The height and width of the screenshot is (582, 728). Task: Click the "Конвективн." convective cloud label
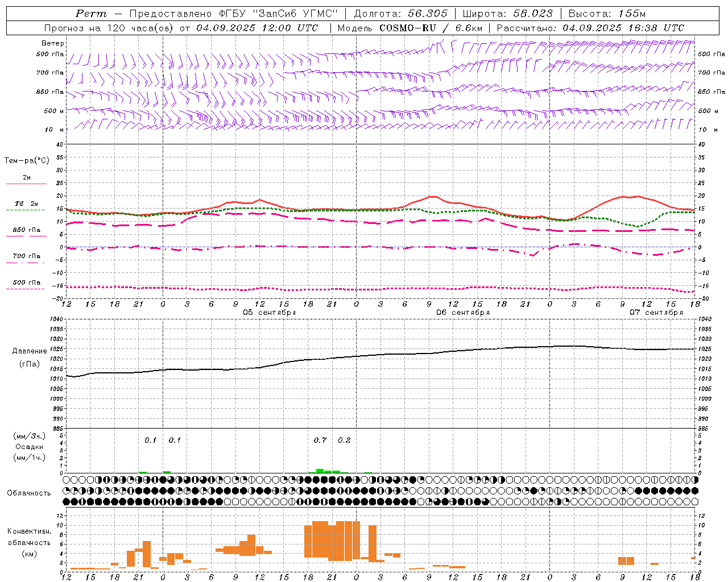point(30,531)
